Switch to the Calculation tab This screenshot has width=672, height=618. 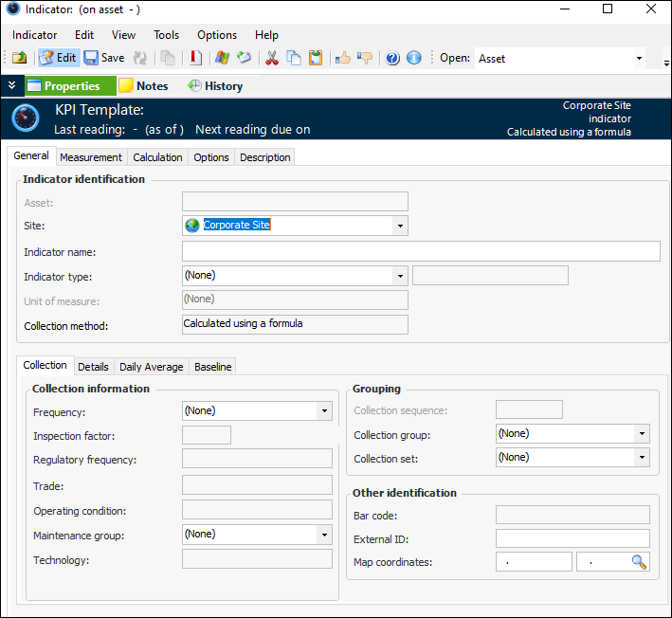(x=157, y=157)
